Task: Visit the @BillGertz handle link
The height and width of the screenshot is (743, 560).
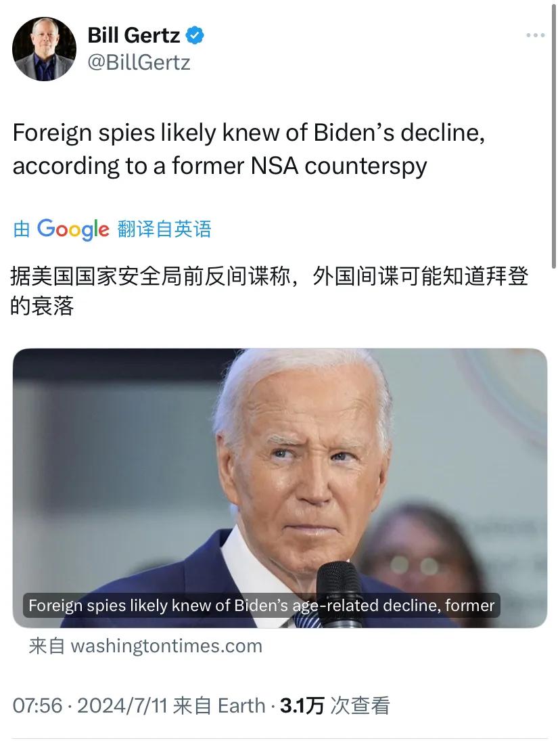Action: (139, 62)
